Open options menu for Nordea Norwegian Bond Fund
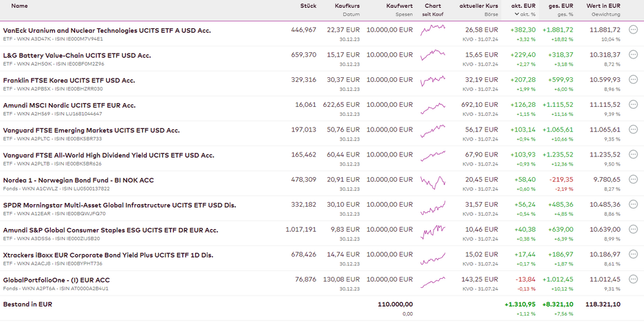Screen dimensions: 644x322 633,180
